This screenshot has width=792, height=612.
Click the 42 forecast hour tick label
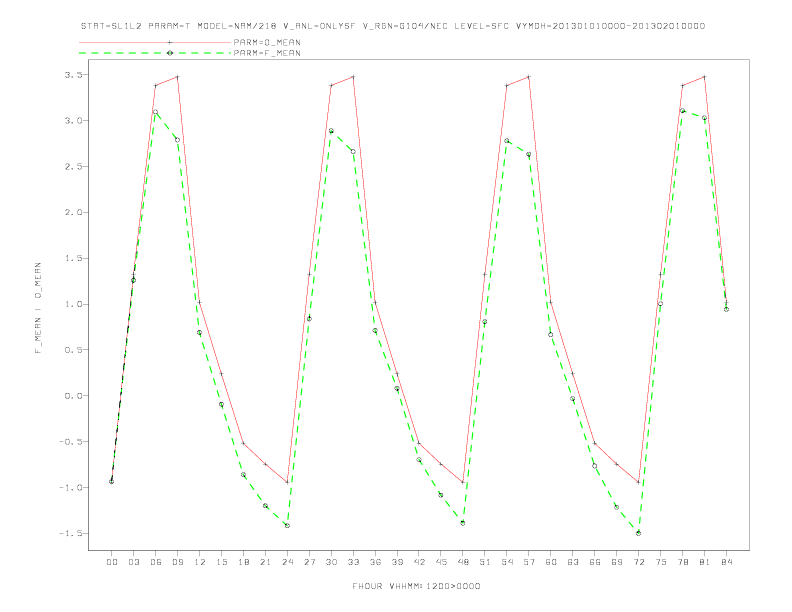pos(419,562)
